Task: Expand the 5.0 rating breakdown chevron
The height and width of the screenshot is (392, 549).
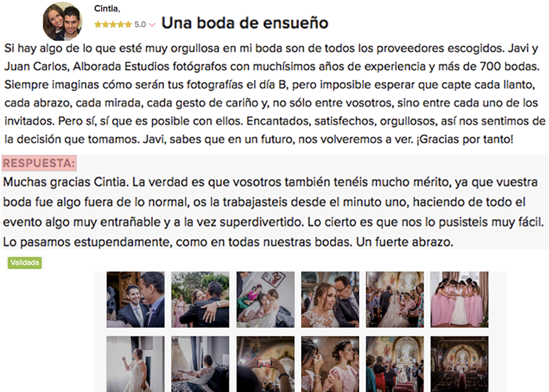Action: pos(152,25)
